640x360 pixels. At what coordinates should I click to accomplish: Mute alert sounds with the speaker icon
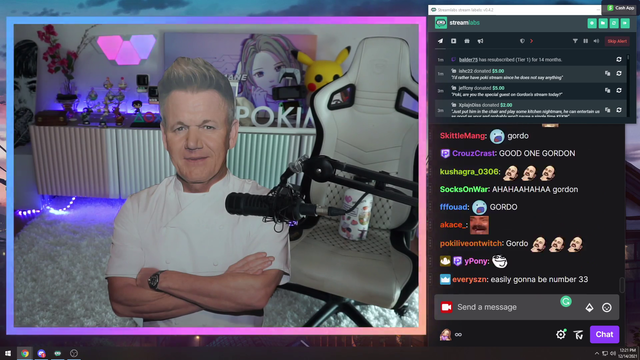[596, 41]
